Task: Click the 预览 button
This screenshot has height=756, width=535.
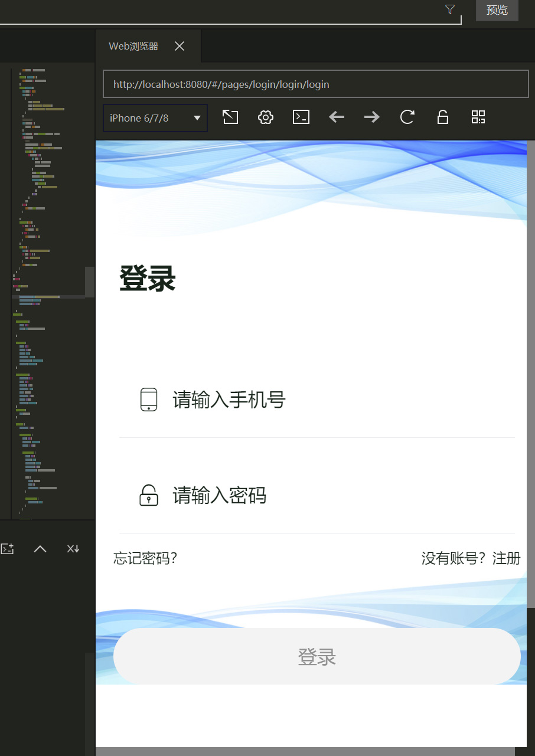Action: pos(497,10)
